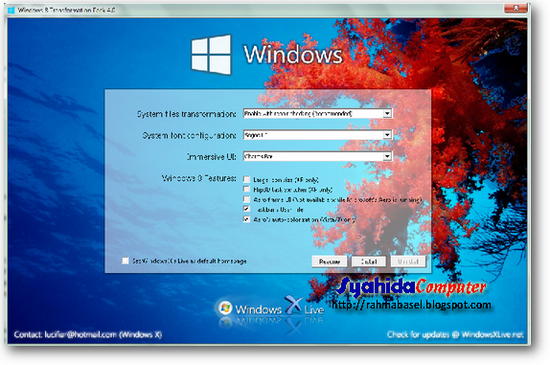Viewport: 550px width, 365px height.
Task: Close the Transformation Pack window
Action: tap(516, 8)
